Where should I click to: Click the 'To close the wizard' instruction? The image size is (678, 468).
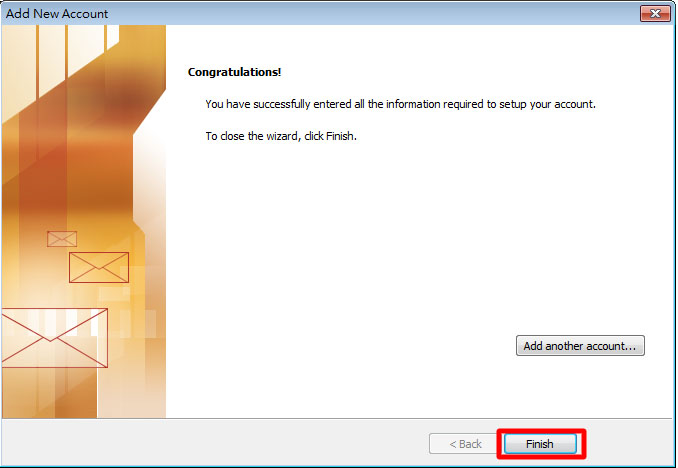pos(281,136)
